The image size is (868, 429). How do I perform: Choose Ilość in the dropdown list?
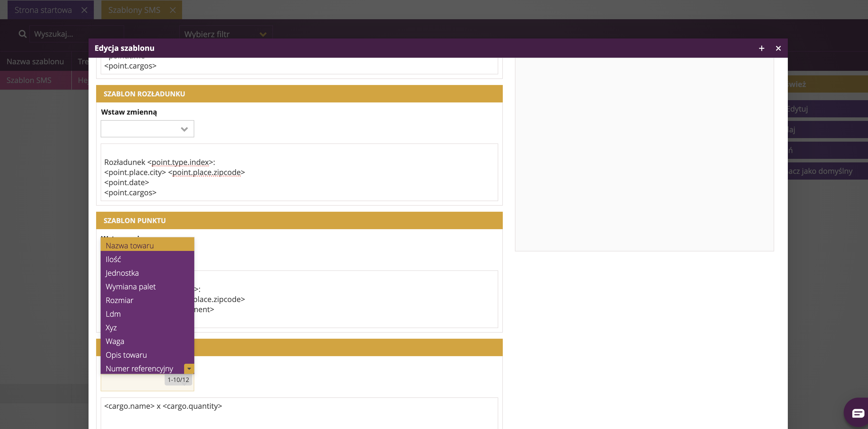(113, 259)
